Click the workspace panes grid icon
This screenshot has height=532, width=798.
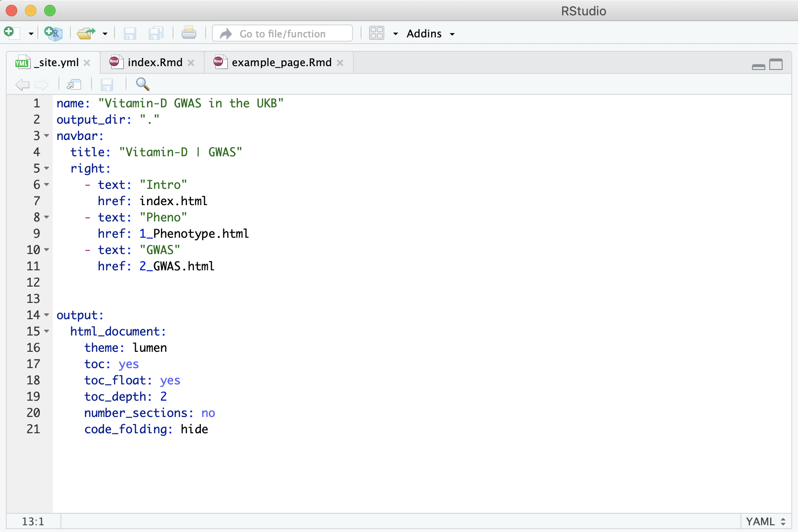(x=377, y=33)
